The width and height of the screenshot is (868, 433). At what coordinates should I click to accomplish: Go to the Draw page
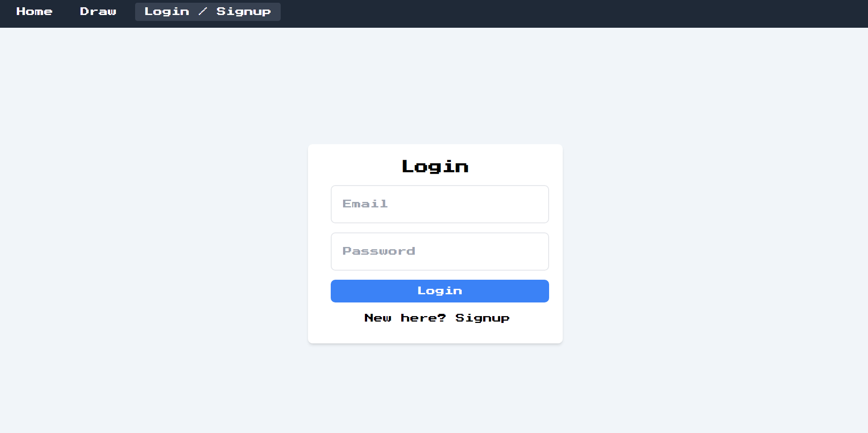coord(98,11)
